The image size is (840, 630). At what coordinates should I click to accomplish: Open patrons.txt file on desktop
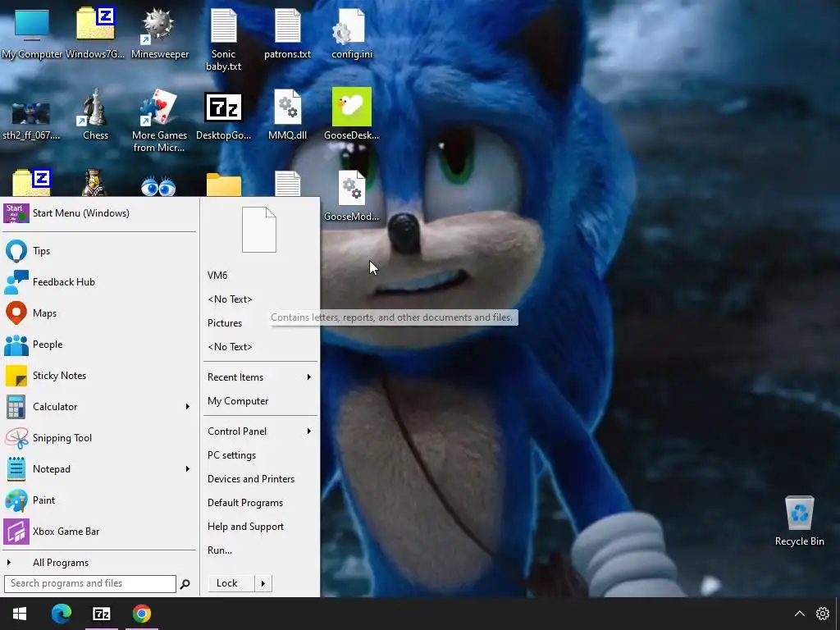(288, 33)
